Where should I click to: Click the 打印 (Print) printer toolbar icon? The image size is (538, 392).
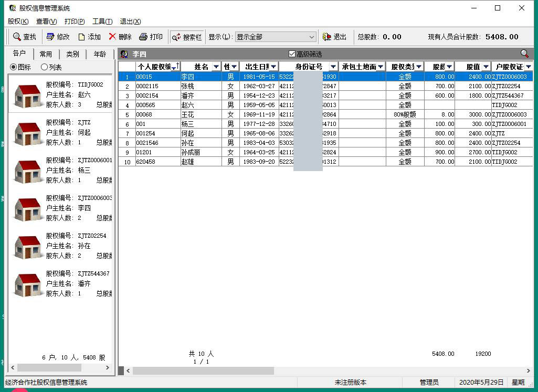coord(143,37)
